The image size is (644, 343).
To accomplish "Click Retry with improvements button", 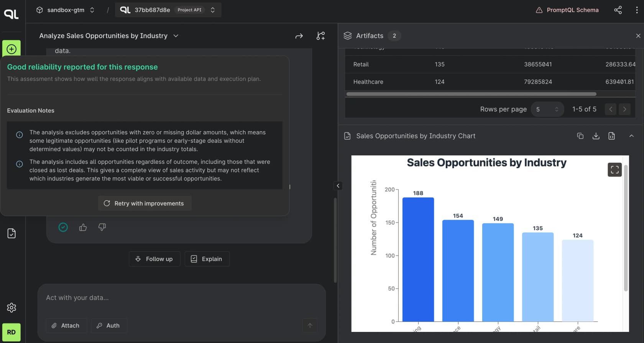I will [145, 203].
